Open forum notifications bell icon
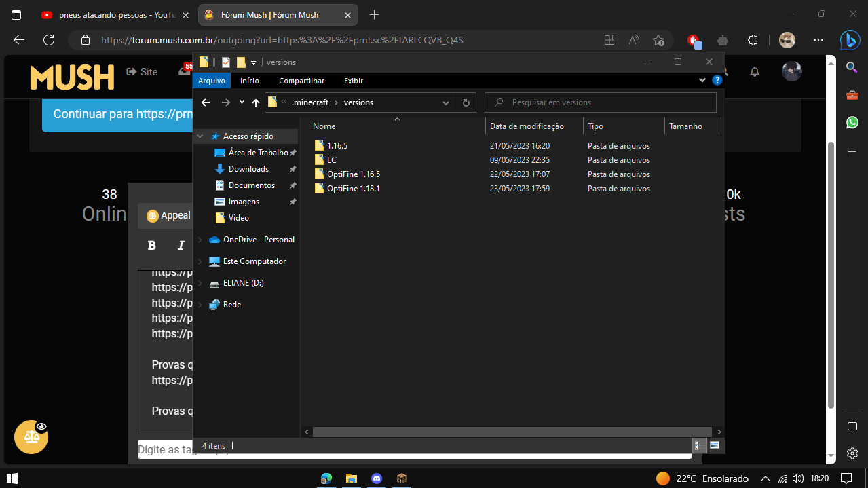The height and width of the screenshot is (488, 868). (x=755, y=71)
